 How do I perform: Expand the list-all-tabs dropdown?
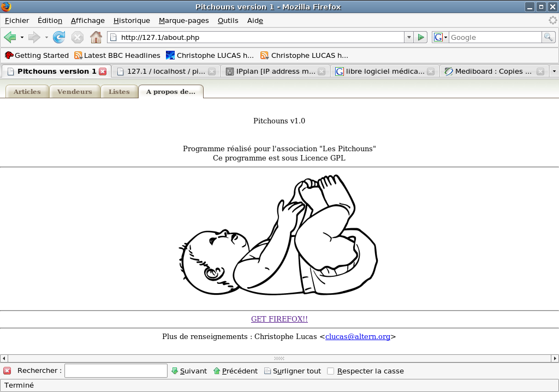pos(554,72)
